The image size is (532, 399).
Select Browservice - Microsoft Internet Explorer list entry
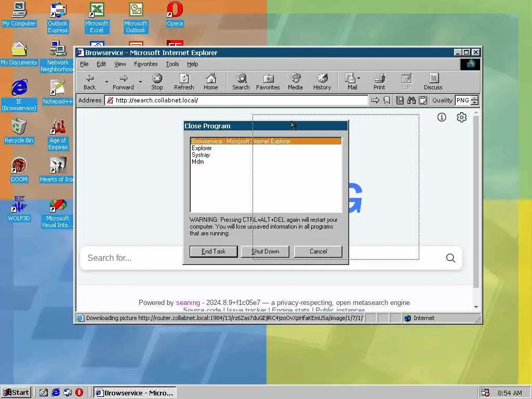265,141
